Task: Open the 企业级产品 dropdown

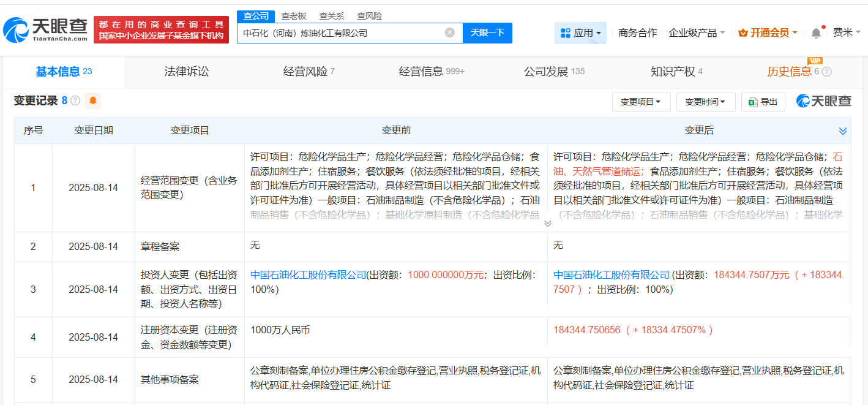Action: coord(695,32)
